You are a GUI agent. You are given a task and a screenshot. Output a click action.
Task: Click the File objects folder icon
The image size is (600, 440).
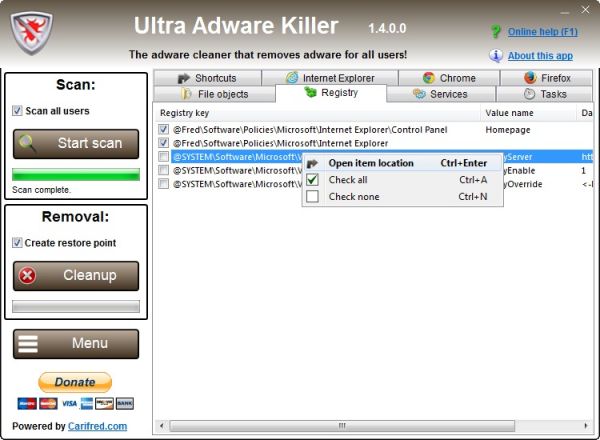(x=186, y=94)
